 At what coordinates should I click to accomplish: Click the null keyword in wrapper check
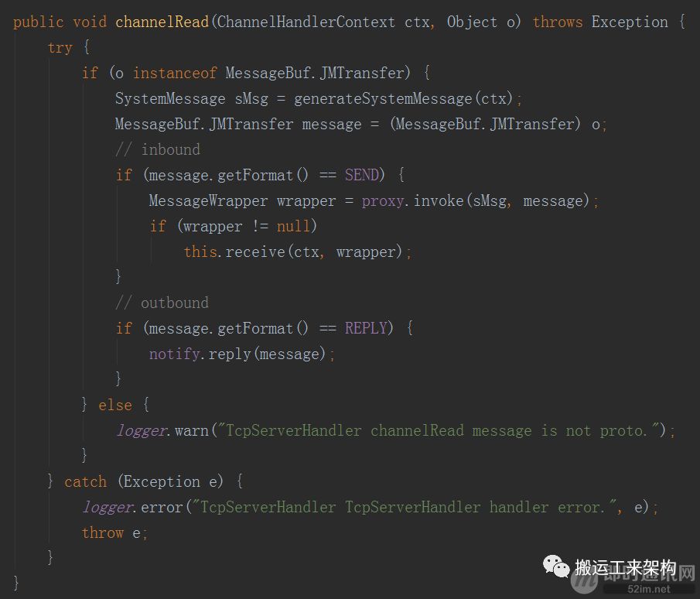click(x=293, y=227)
